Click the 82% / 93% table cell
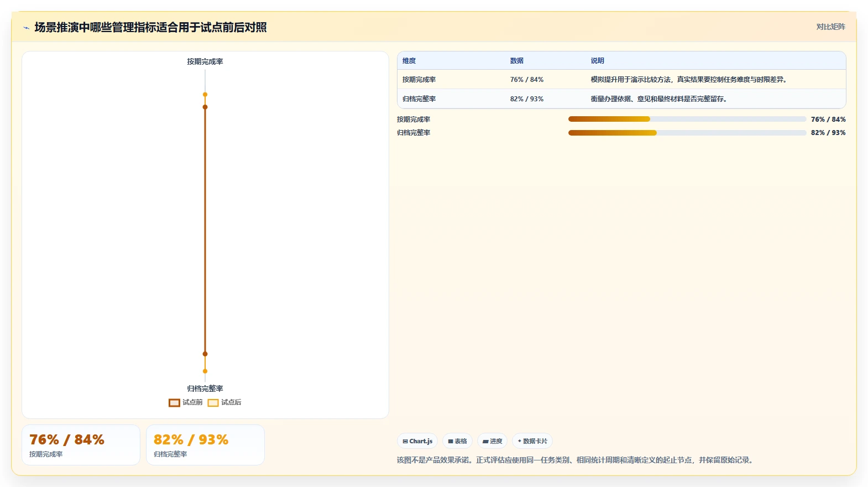The width and height of the screenshot is (868, 487). coord(527,99)
